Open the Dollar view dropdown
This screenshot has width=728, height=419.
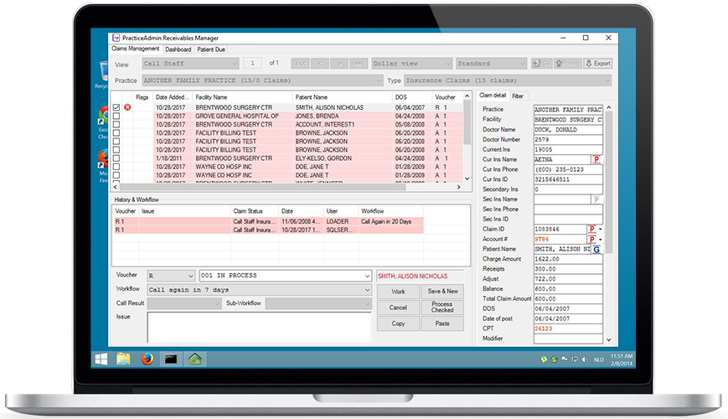tap(412, 64)
